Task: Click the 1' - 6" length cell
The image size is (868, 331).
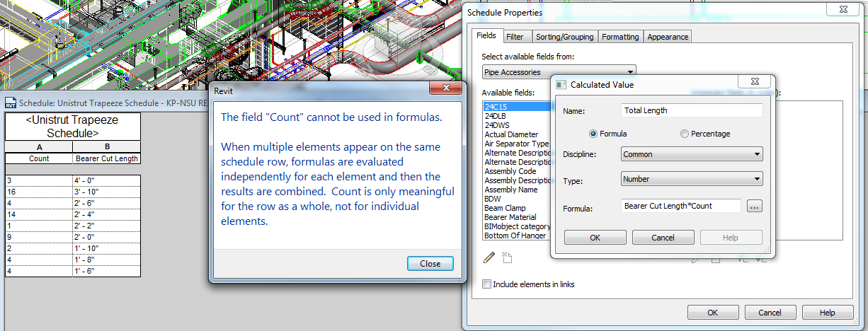Action: 106,271
